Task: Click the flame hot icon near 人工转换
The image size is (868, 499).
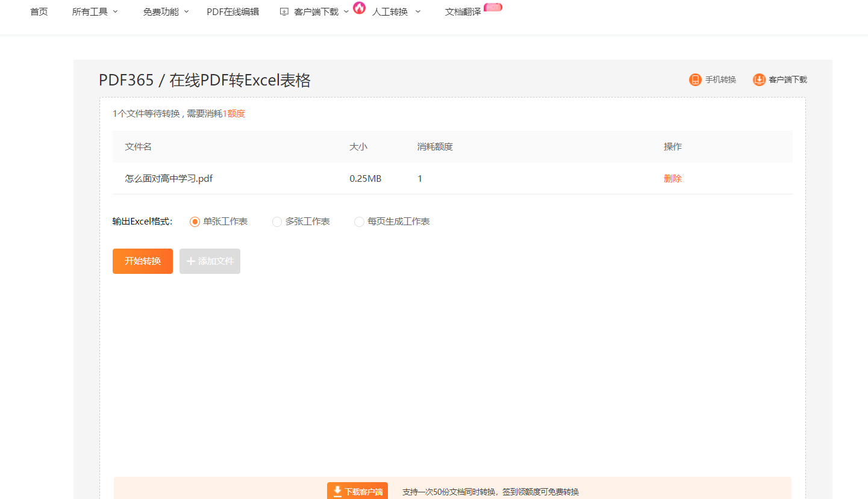Action: pyautogui.click(x=359, y=8)
